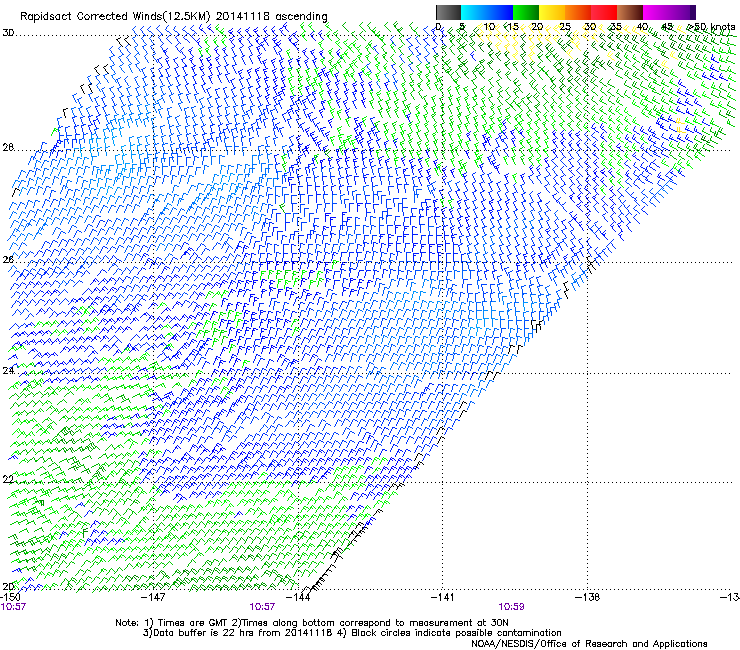Click the '10:57' time label left of -144
The width and height of the screenshot is (740, 650).
pyautogui.click(x=262, y=607)
